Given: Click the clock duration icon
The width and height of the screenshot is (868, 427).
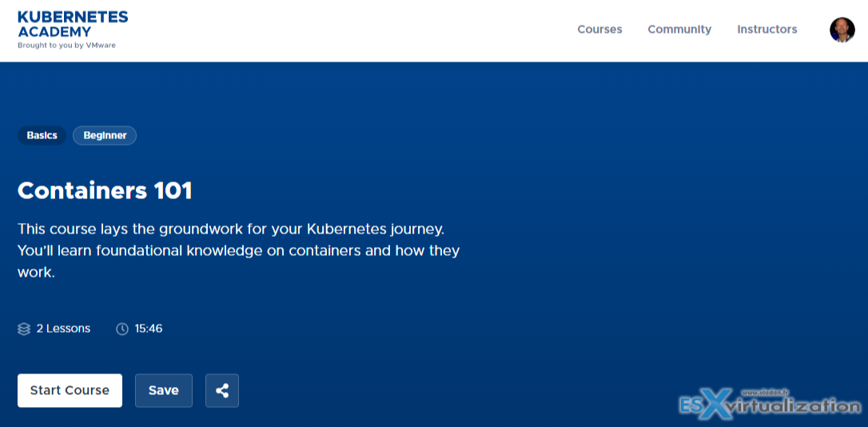Looking at the screenshot, I should tap(122, 329).
